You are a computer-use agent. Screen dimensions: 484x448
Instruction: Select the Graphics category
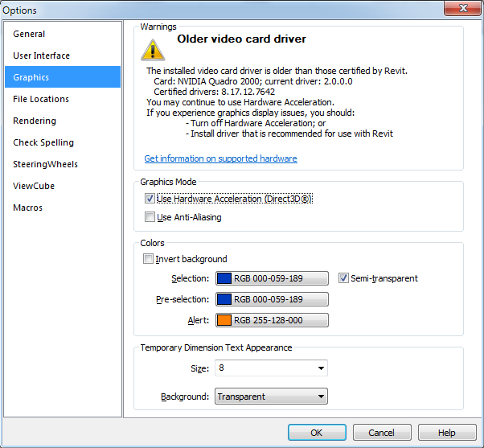tap(63, 77)
